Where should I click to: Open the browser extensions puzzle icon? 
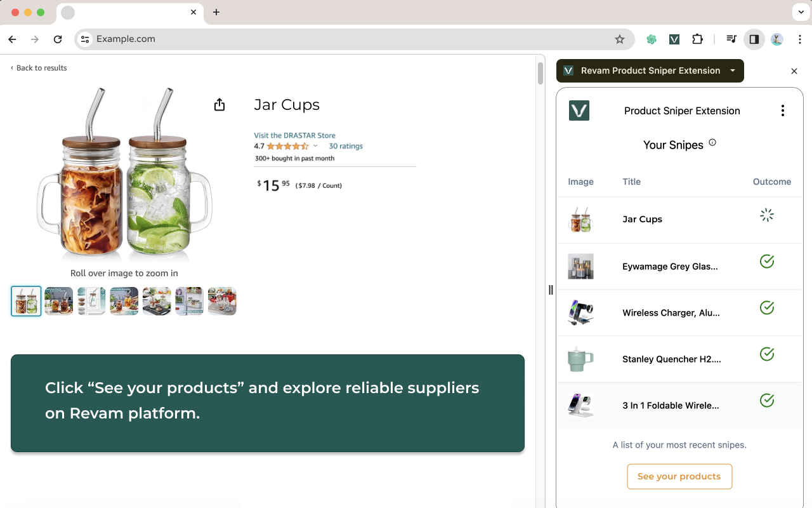coord(697,39)
